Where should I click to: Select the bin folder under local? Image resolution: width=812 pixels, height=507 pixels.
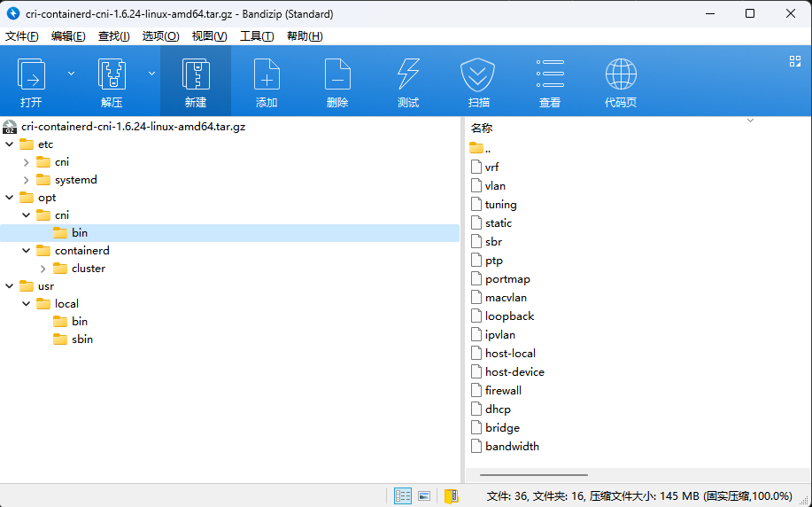[71, 322]
